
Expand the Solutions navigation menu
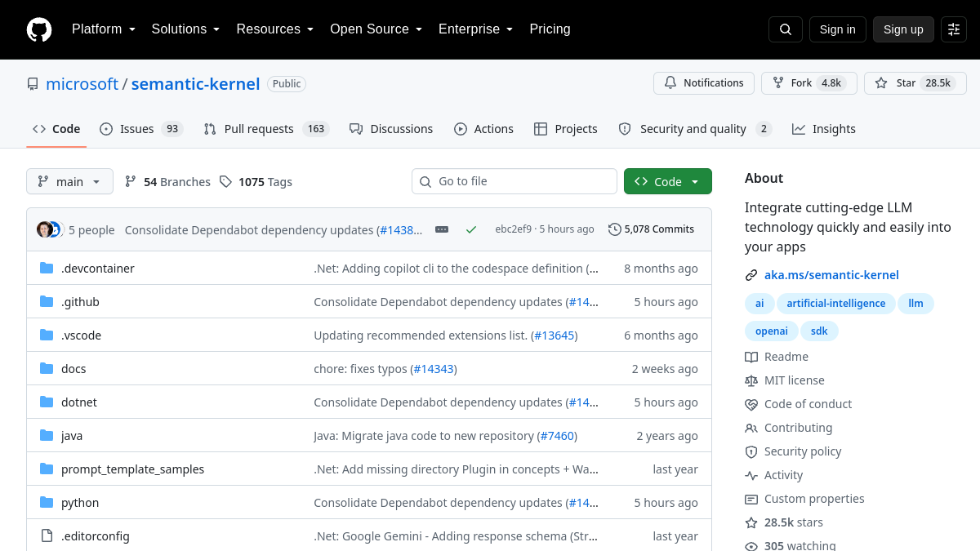(x=185, y=29)
